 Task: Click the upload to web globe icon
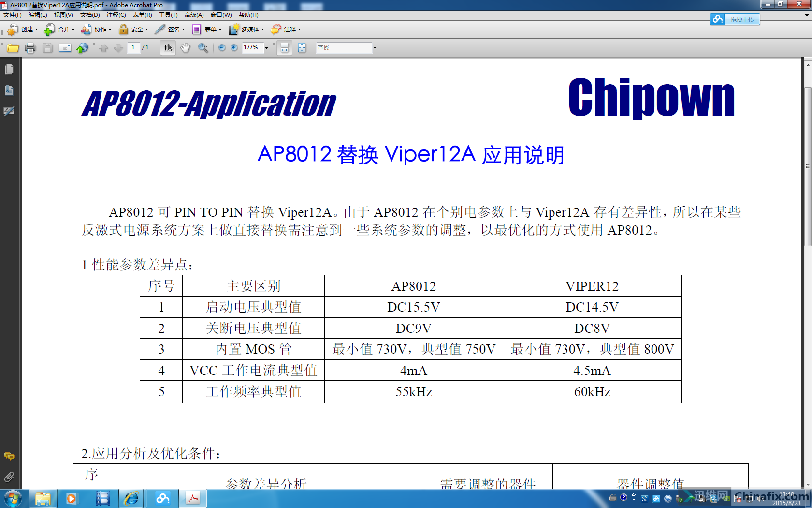(82, 48)
